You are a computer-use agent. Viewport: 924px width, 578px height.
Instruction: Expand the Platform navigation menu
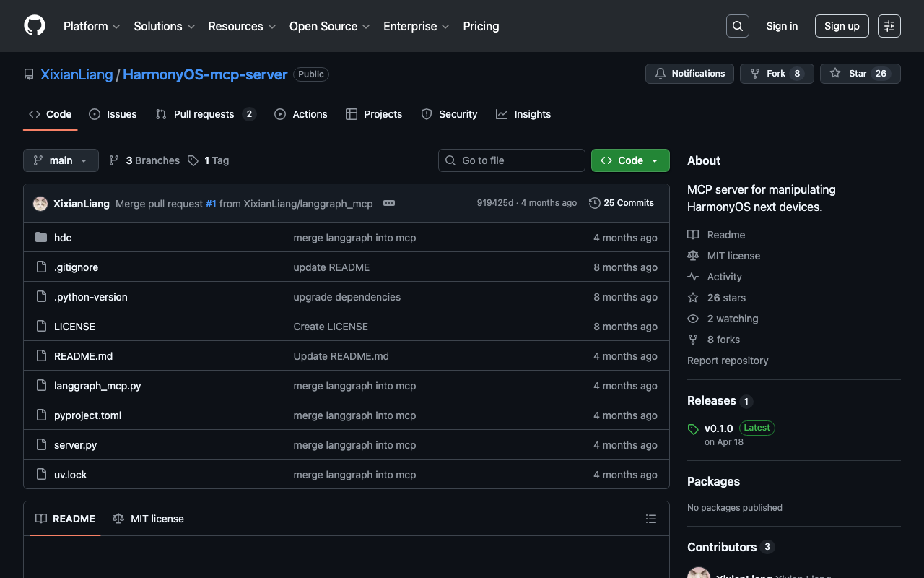click(x=92, y=26)
